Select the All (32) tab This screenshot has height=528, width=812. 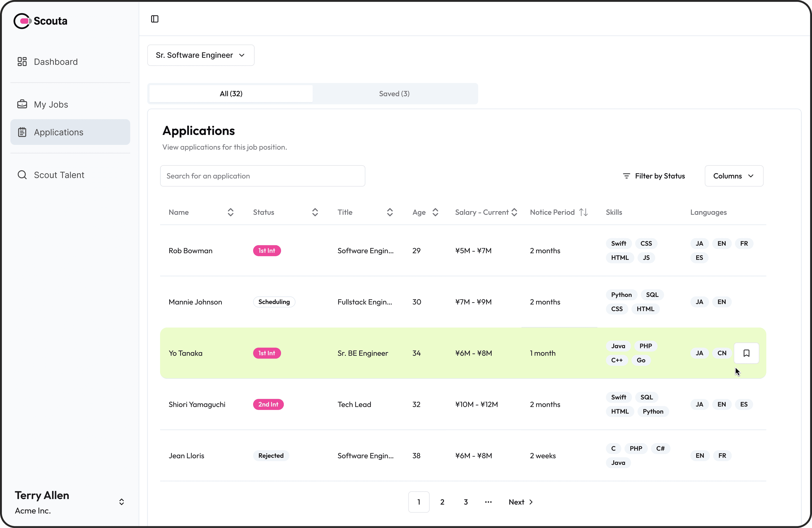[231, 94]
